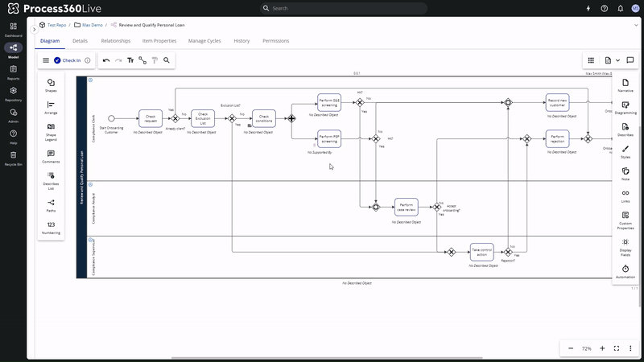Click the Undo arrow in toolbar
Image resolution: width=644 pixels, height=362 pixels.
pyautogui.click(x=106, y=60)
